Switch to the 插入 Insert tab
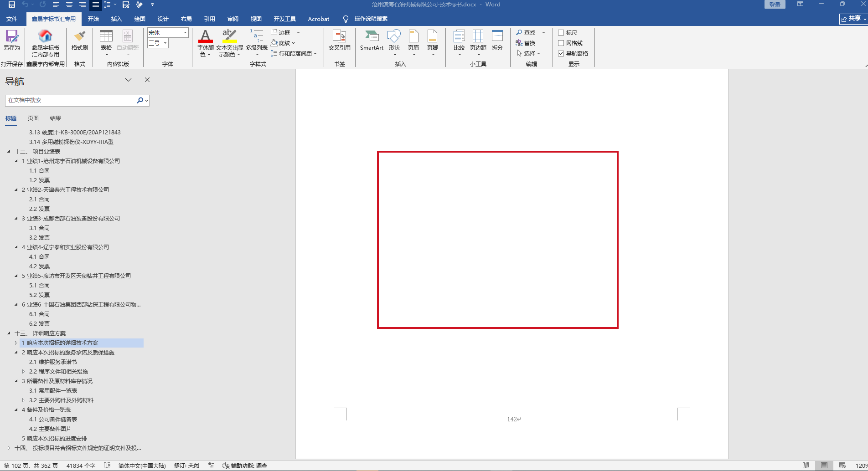Screen dimensions: 868x471 click(x=117, y=19)
